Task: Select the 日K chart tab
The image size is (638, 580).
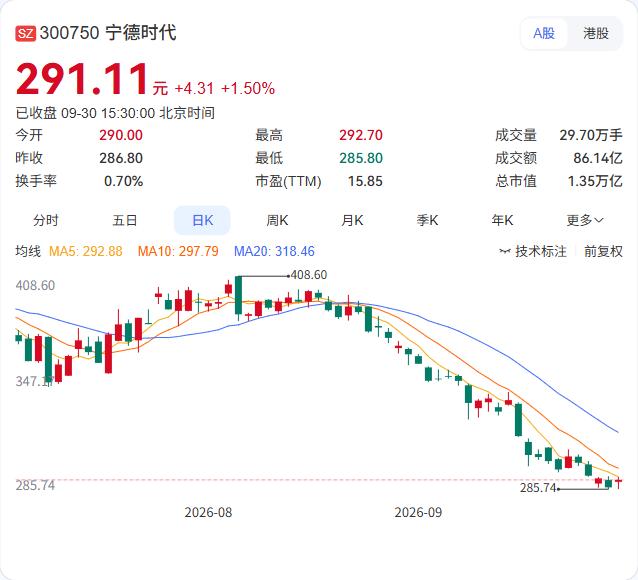Action: pyautogui.click(x=202, y=221)
